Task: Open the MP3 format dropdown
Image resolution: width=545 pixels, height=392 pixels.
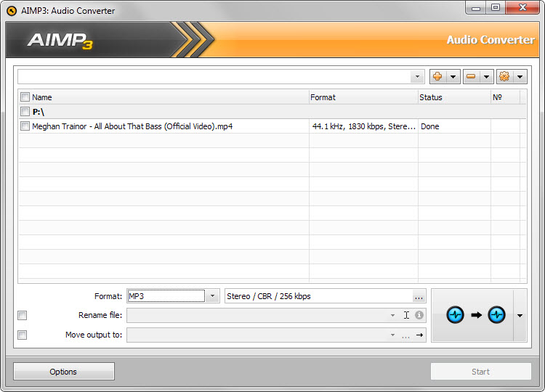Action: tap(212, 296)
